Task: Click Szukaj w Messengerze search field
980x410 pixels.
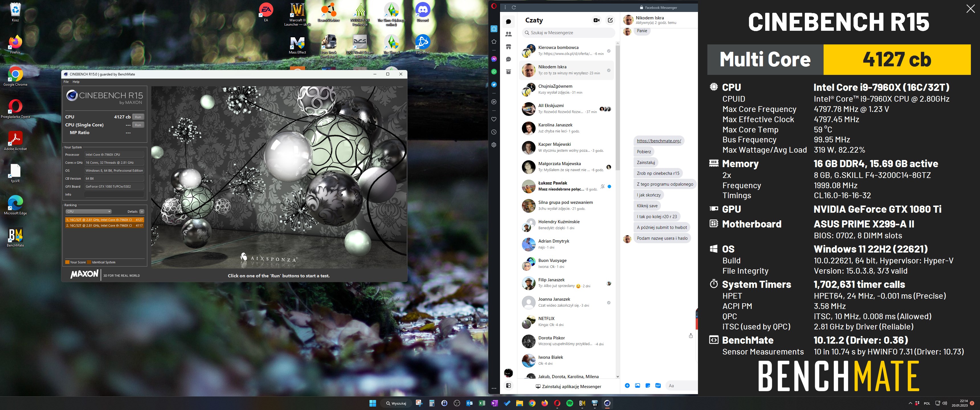Action: click(568, 33)
